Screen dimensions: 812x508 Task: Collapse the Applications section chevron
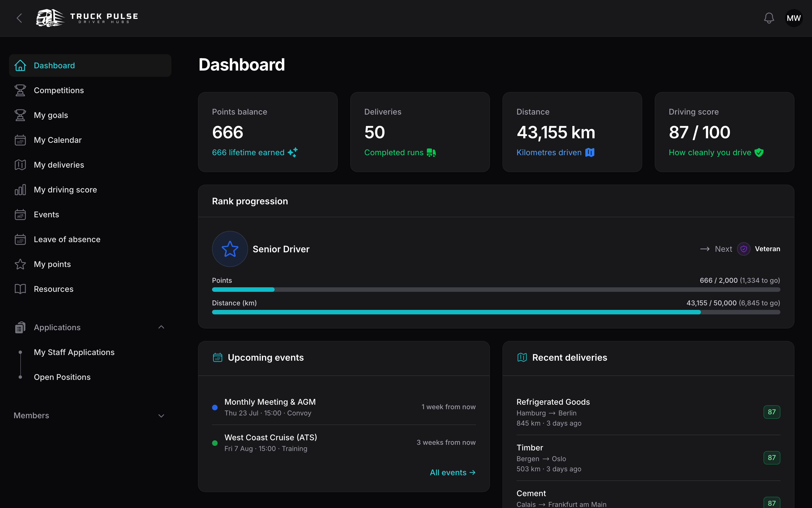tap(161, 327)
